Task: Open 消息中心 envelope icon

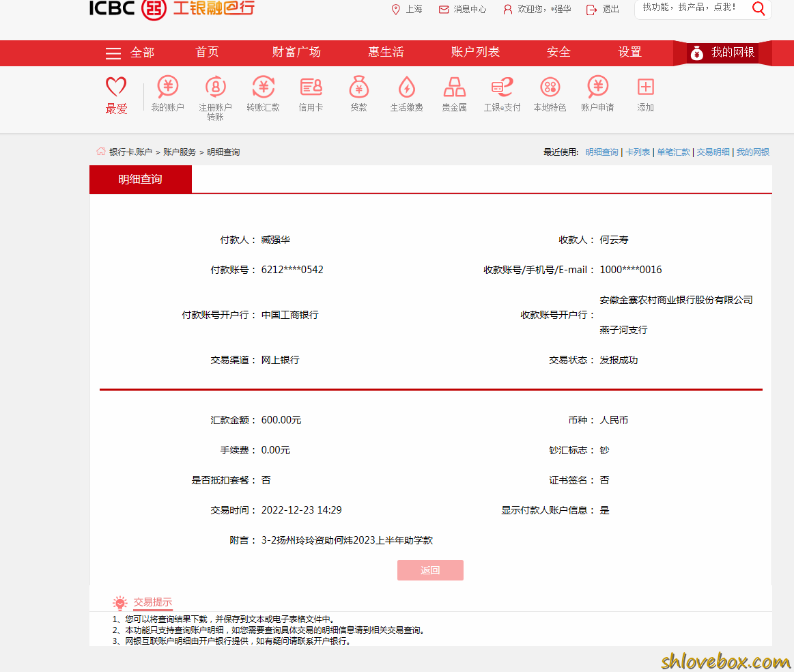Action: pyautogui.click(x=444, y=9)
